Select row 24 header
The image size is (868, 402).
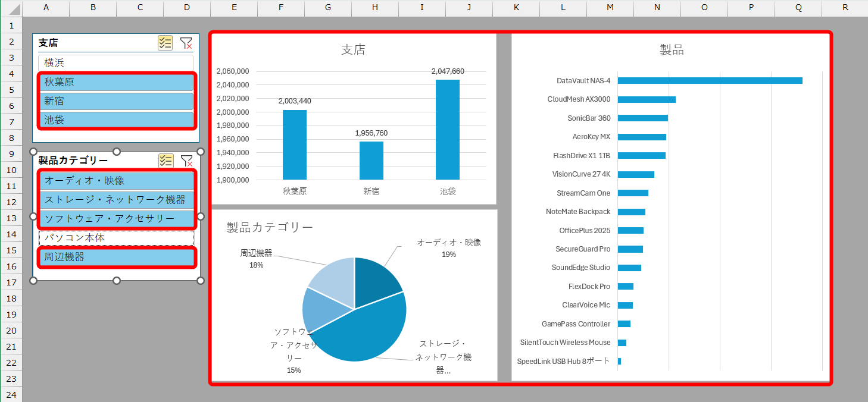pos(11,395)
